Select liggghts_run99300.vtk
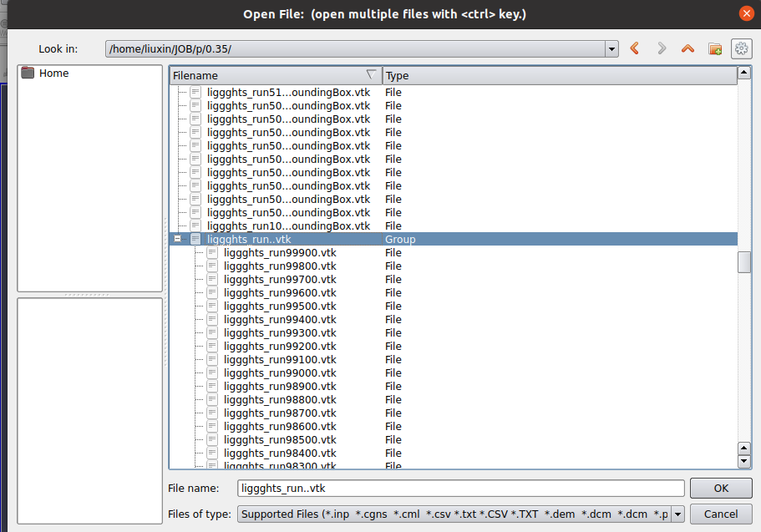 tap(280, 332)
